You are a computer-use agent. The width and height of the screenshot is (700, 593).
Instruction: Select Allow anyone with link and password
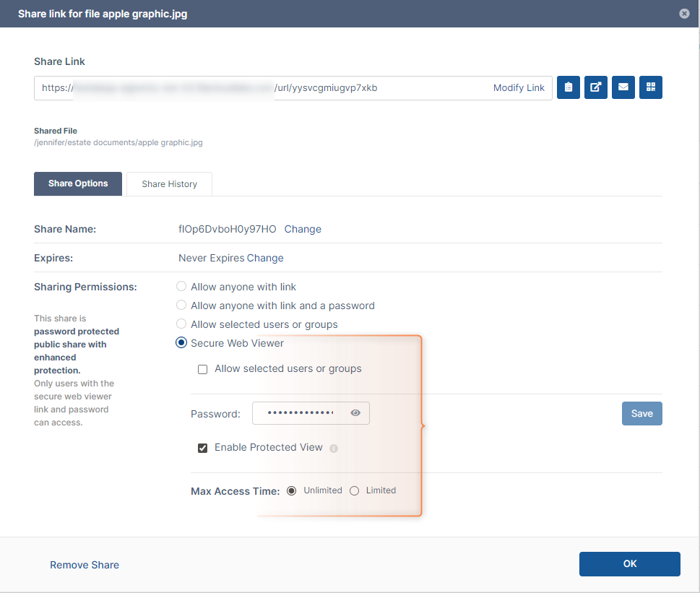[x=181, y=306]
